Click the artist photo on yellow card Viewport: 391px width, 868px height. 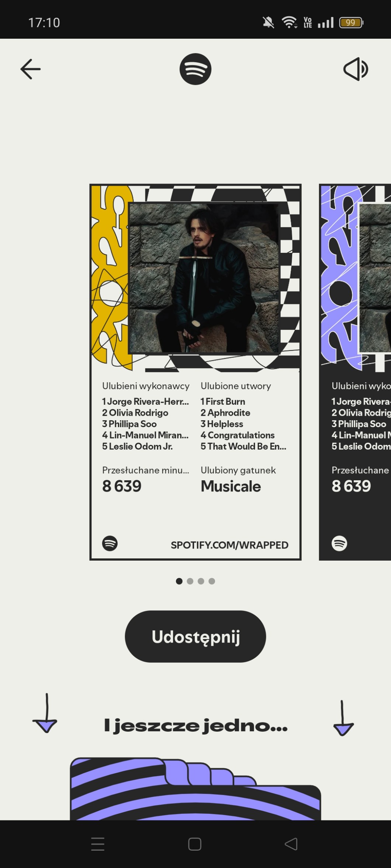[x=204, y=278]
